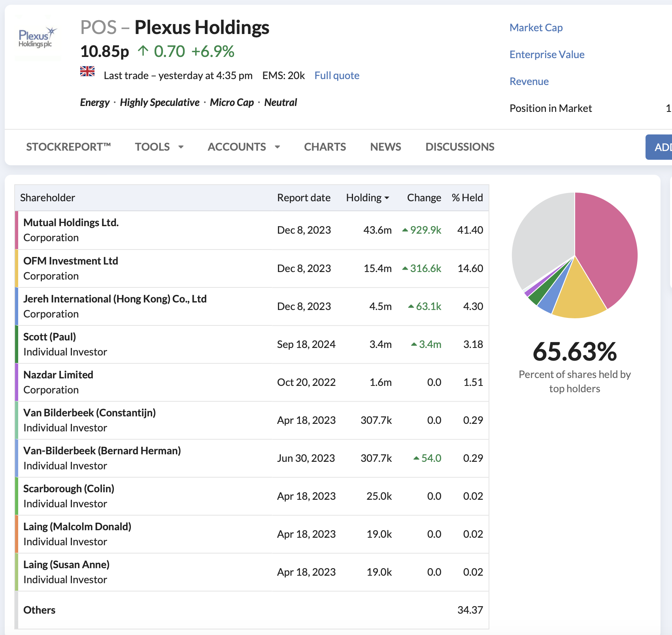Select Van Bilderbeek (Constantijn) shareholder name

pyautogui.click(x=90, y=413)
